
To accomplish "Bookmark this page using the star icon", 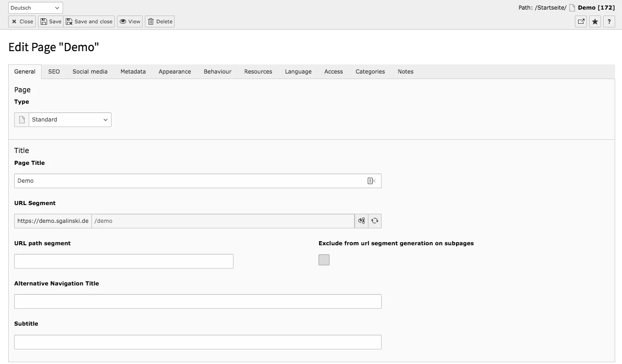I will tap(595, 21).
